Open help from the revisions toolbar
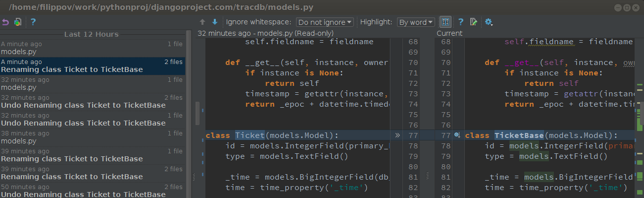644x198 pixels. [33, 22]
